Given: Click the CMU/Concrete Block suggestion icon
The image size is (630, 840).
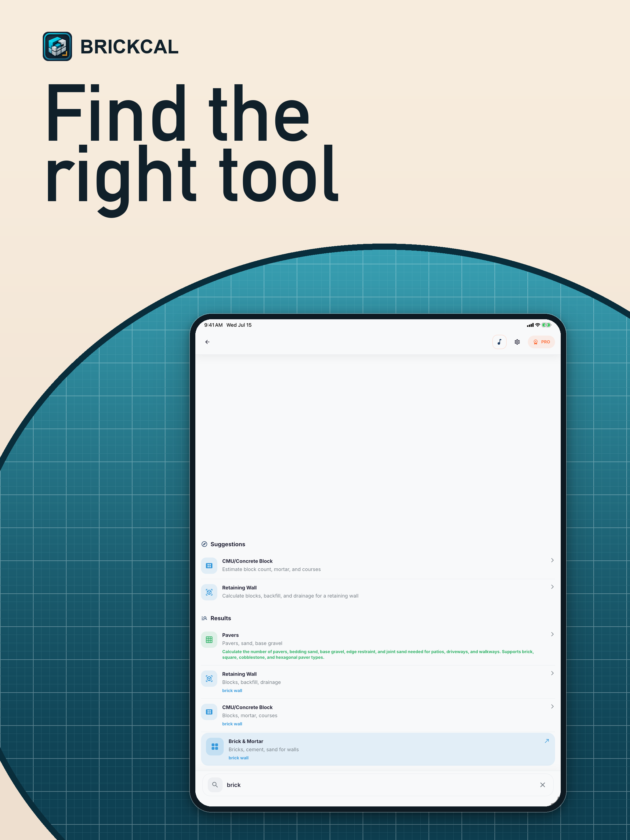Looking at the screenshot, I should coord(209,565).
